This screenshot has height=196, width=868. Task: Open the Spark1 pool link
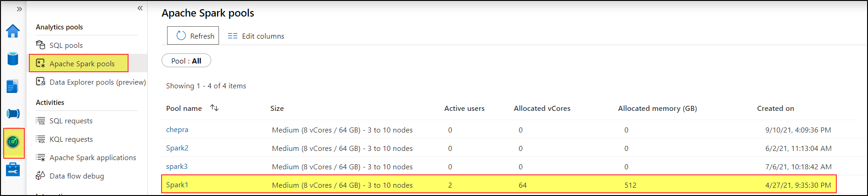click(177, 185)
